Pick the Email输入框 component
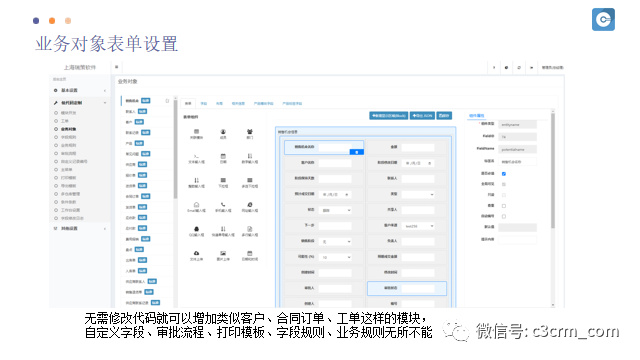Image resolution: width=640 pixels, height=360 pixels. 196,207
